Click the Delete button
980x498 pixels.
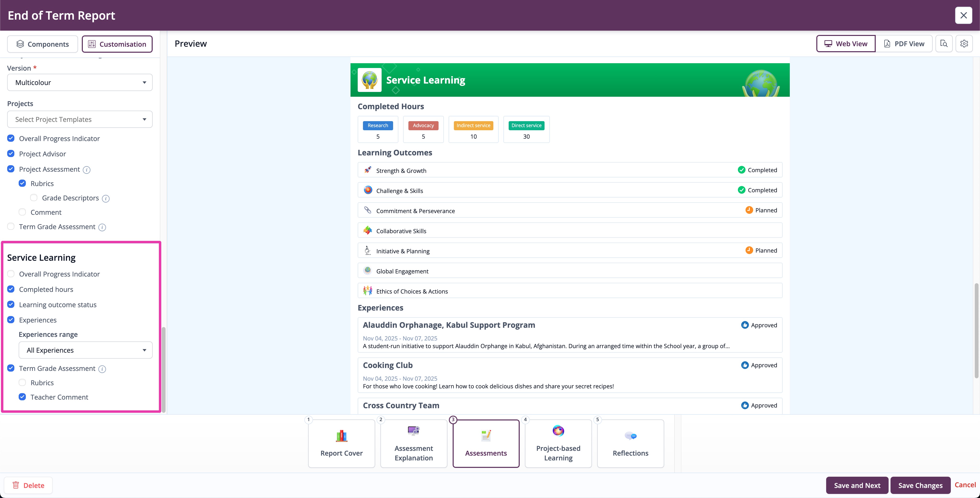click(28, 485)
